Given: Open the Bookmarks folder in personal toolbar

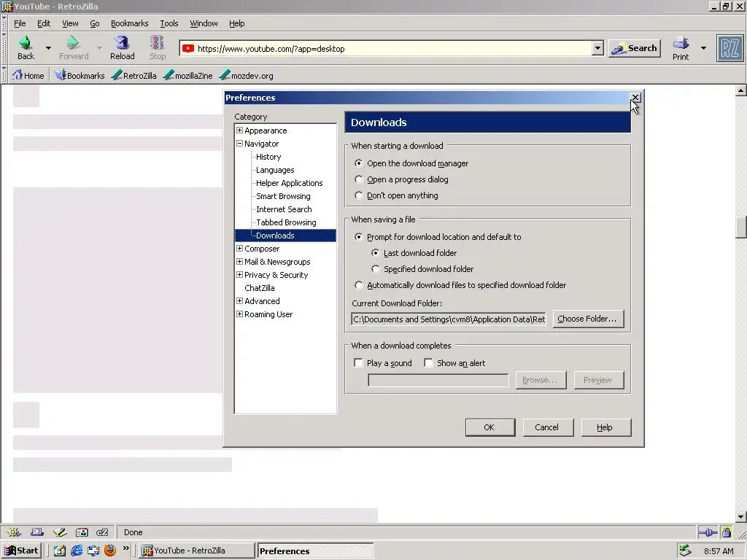Looking at the screenshot, I should click(80, 75).
